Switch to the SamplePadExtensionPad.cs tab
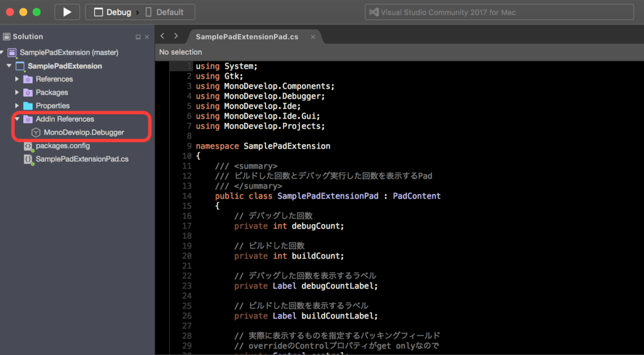Image resolution: width=644 pixels, height=355 pixels. click(247, 37)
